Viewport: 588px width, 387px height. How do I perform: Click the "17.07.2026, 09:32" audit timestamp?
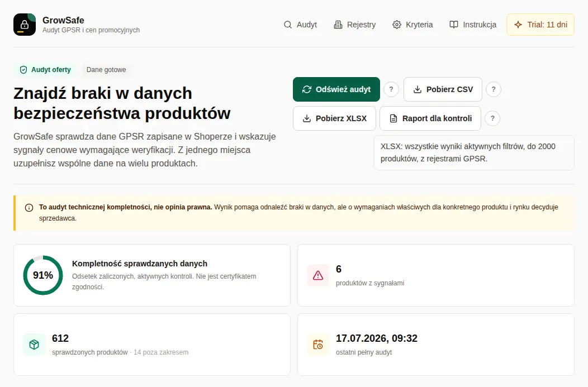tap(377, 338)
